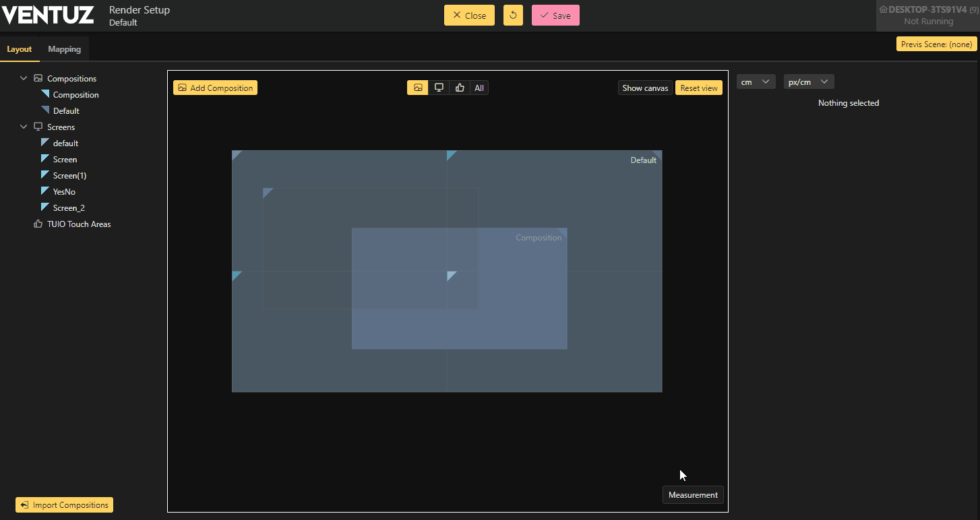Open the px/cm density dropdown
Viewport: 980px width, 520px height.
[808, 82]
